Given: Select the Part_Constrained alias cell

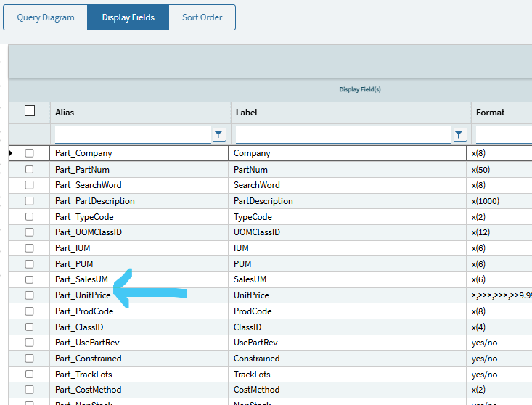Looking at the screenshot, I should (139, 359).
